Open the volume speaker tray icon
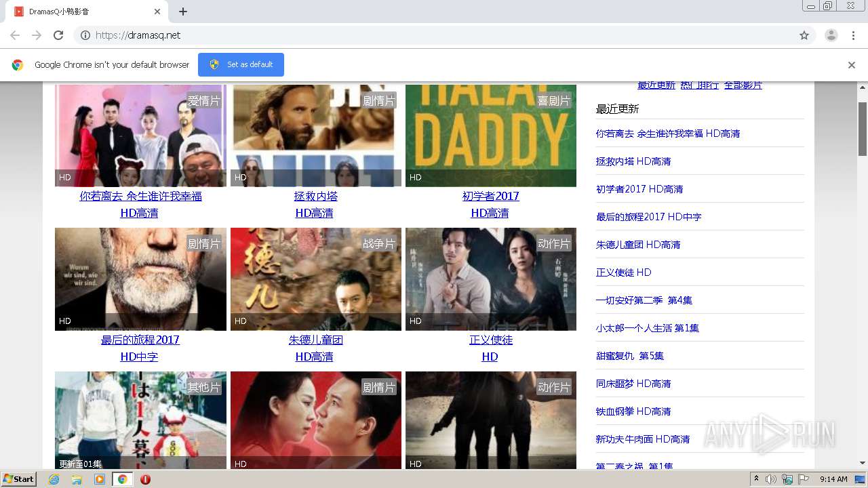This screenshot has height=488, width=868. [771, 479]
